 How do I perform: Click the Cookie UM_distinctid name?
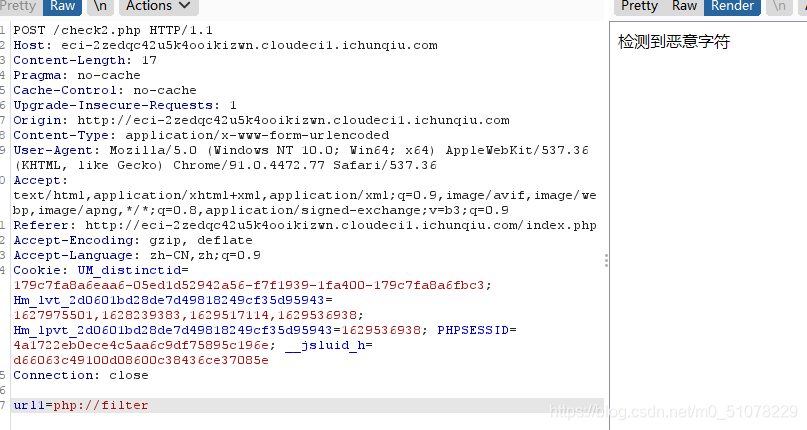click(x=129, y=270)
